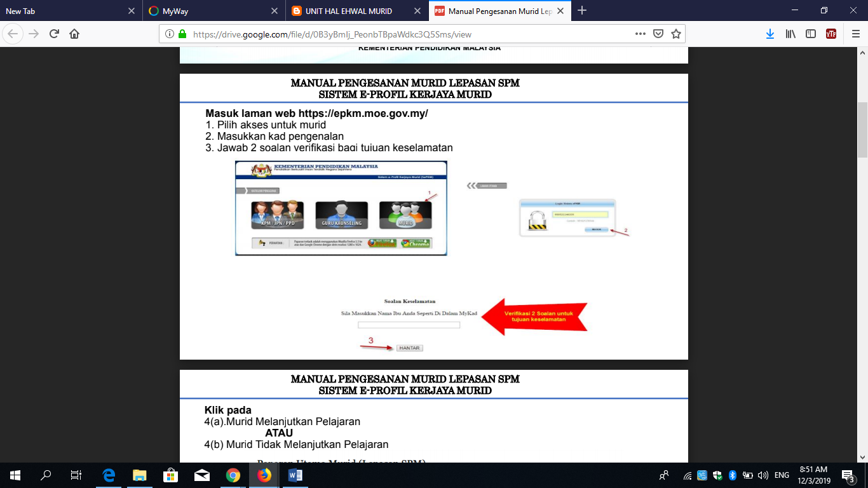
Task: Launch Google Chrome from the taskbar
Action: pos(233,475)
